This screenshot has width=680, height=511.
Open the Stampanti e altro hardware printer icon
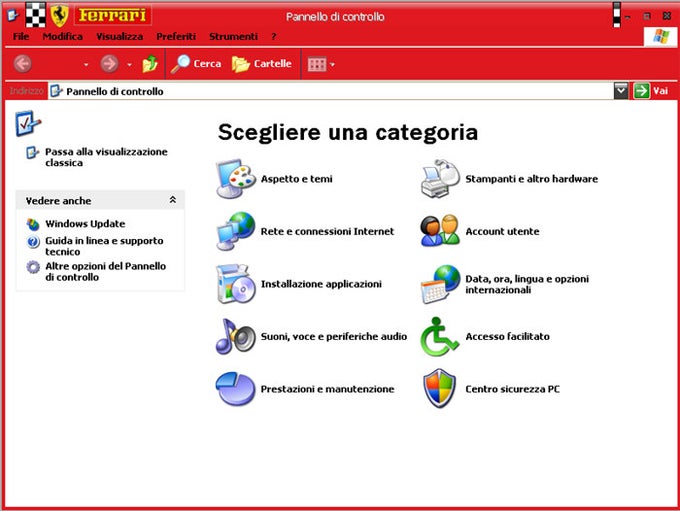(x=440, y=179)
